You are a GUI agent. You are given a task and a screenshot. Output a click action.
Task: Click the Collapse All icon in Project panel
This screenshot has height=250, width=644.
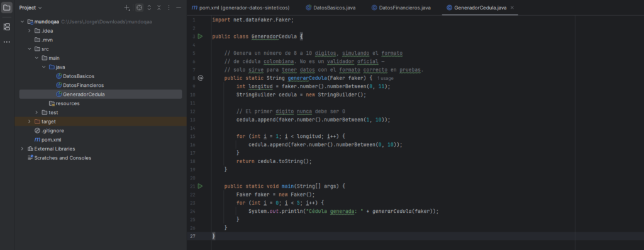click(159, 8)
